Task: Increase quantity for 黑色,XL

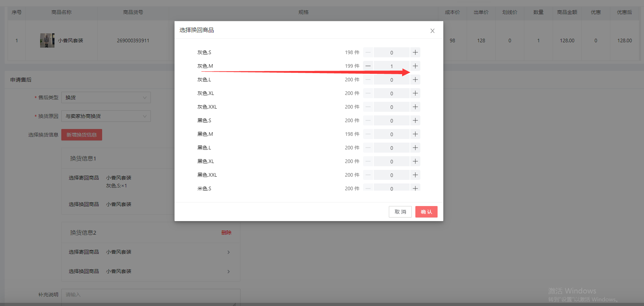Action: click(415, 161)
